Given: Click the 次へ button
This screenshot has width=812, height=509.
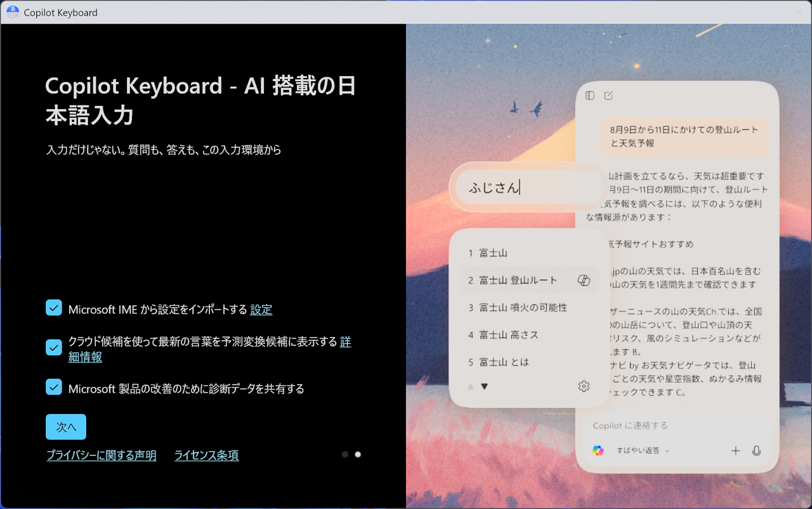Looking at the screenshot, I should (x=66, y=427).
